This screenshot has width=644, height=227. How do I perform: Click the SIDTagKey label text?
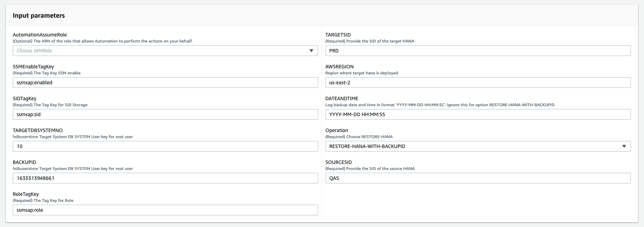(x=24, y=98)
